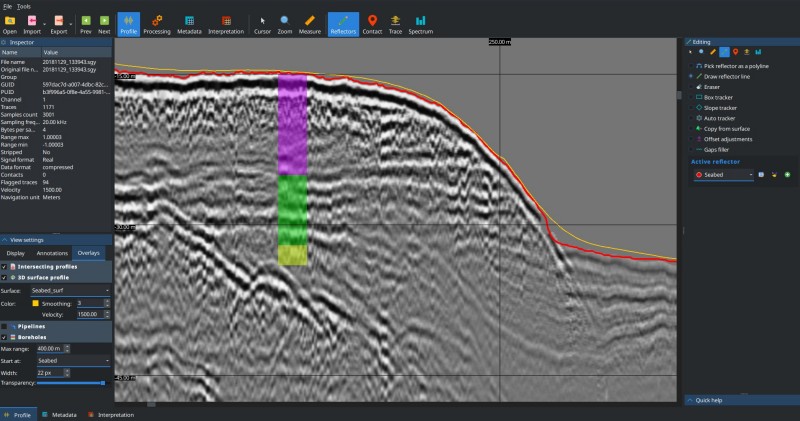This screenshot has width=800, height=421.
Task: Toggle the Intersecting profiles checkbox
Action: (x=4, y=267)
